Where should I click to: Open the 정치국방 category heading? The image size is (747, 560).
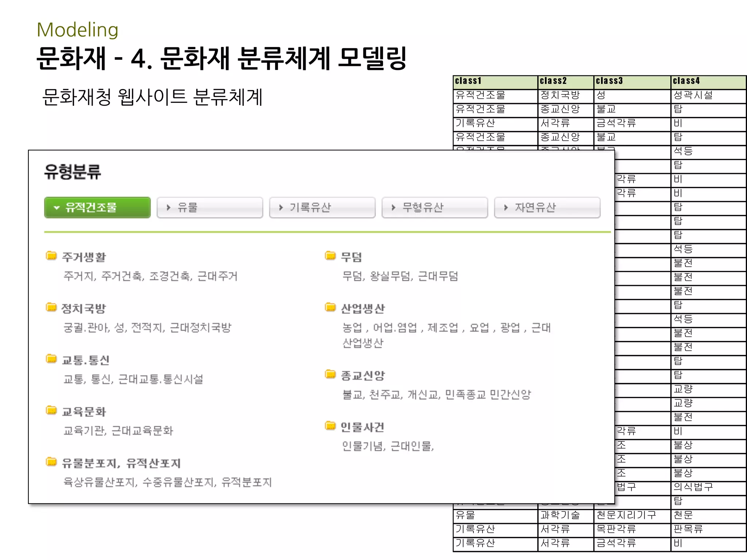84,308
